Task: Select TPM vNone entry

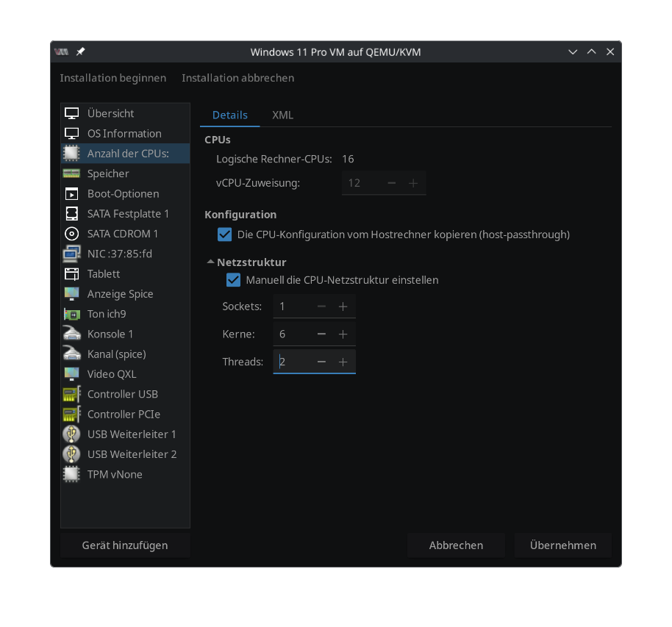Action: (x=125, y=474)
